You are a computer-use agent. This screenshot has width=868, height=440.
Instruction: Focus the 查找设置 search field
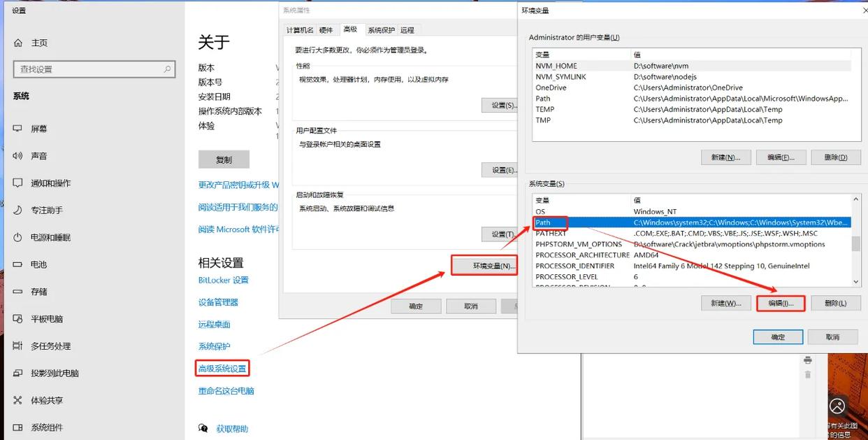(x=94, y=69)
